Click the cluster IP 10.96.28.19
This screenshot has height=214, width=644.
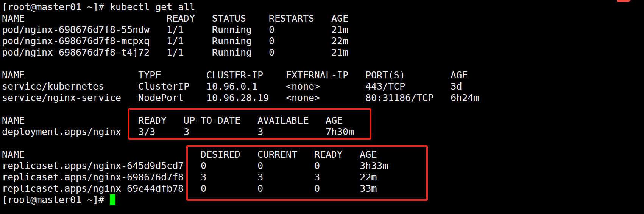pos(237,98)
